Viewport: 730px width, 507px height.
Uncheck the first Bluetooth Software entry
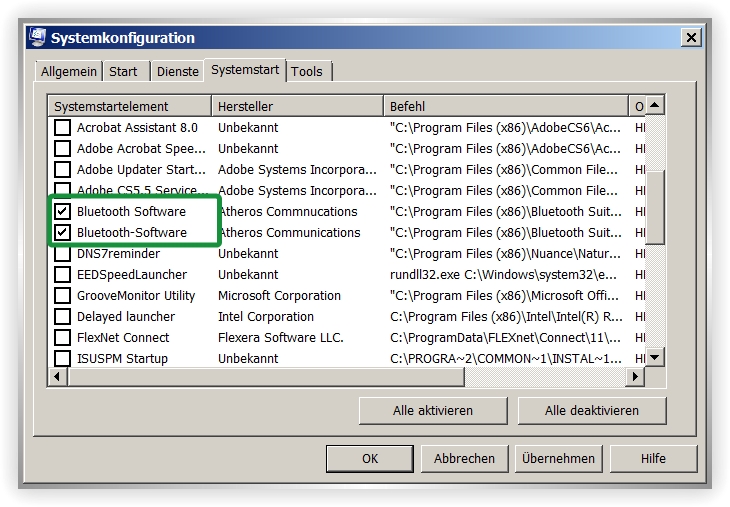(63, 212)
